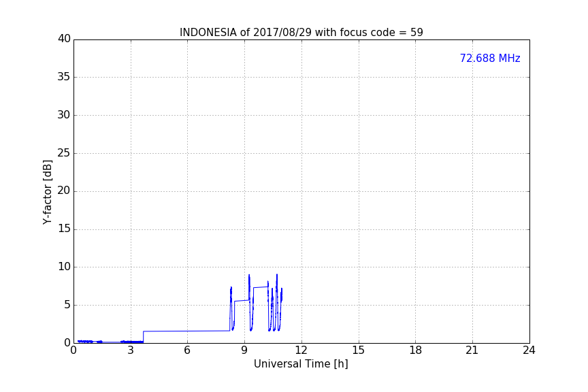Viewport: 588px width, 392px height.
Task: Click the Universal Time [h] axis label
Action: click(301, 364)
